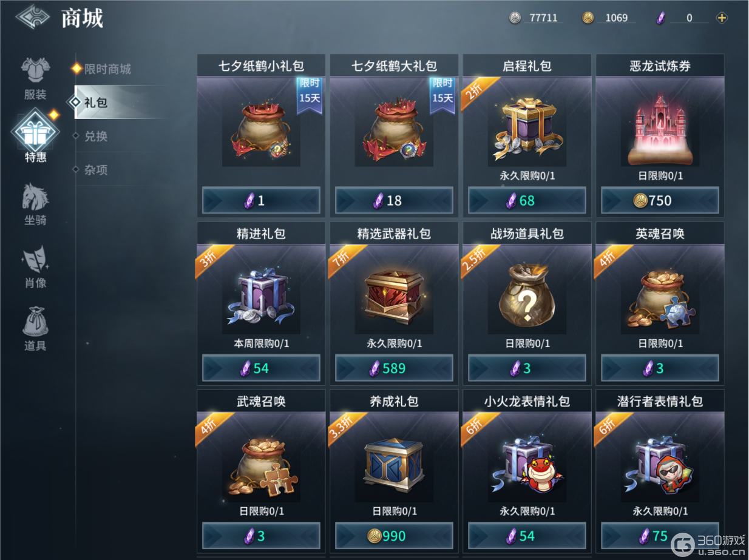Click the yellow plus to add gems
749x560 pixels.
722,18
